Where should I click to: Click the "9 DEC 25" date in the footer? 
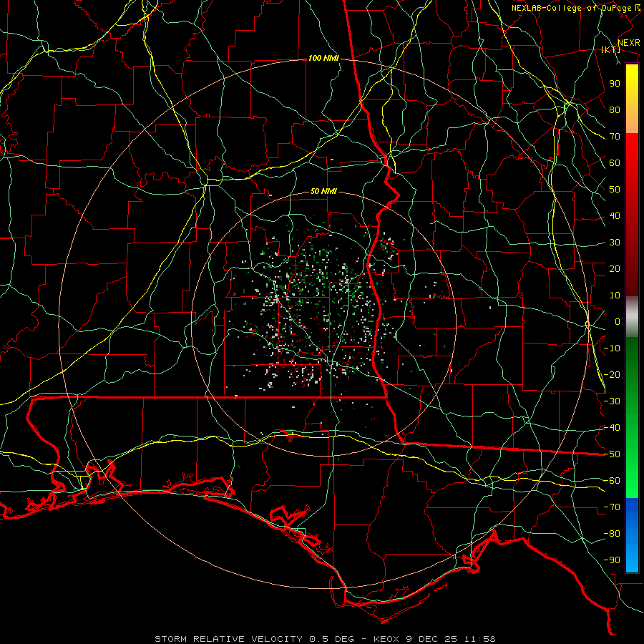[x=431, y=639]
